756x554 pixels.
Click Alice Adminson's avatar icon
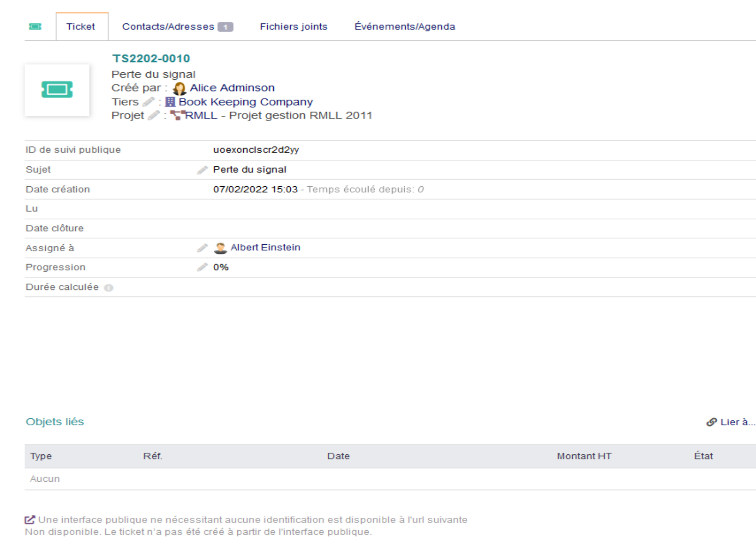click(x=179, y=89)
